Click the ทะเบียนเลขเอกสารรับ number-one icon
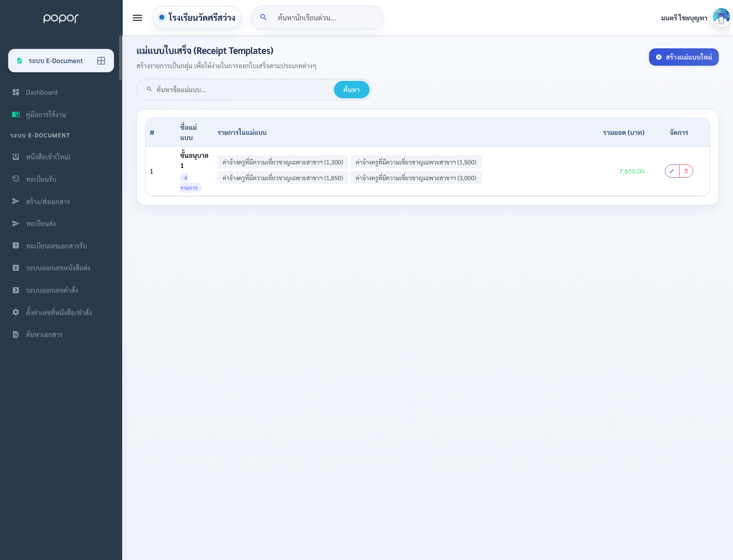The width and height of the screenshot is (733, 560). [16, 245]
